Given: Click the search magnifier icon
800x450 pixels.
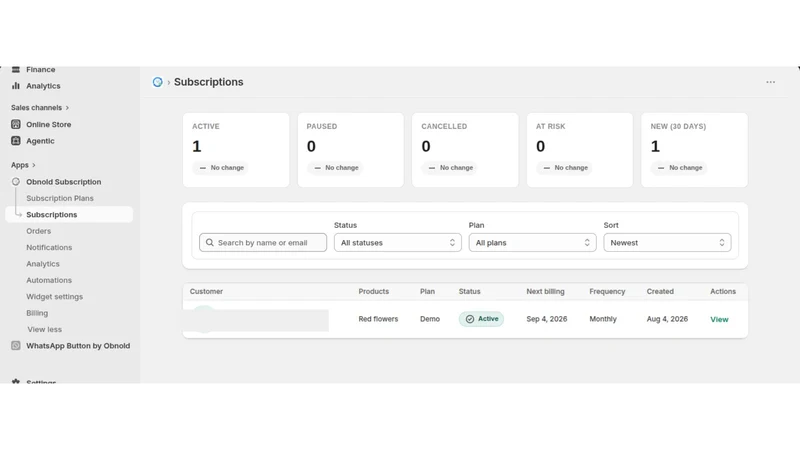Looking at the screenshot, I should point(210,243).
